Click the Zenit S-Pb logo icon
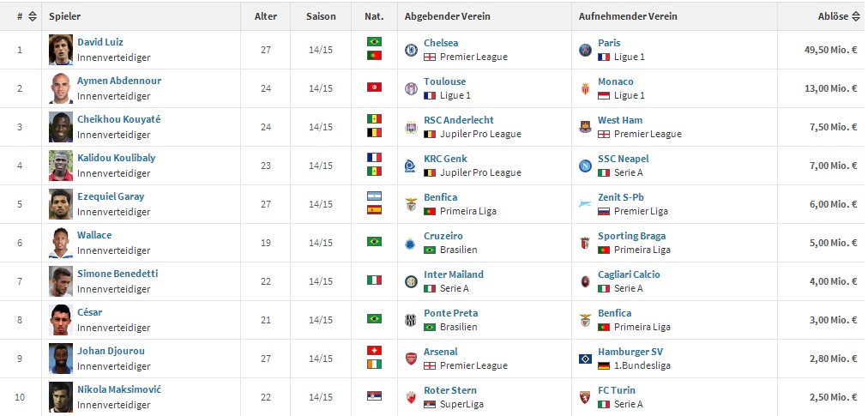Screen dimensions: 868x416 586,204
